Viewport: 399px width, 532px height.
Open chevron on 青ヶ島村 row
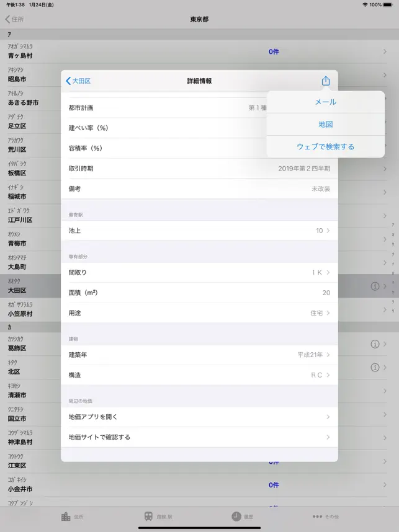point(385,51)
